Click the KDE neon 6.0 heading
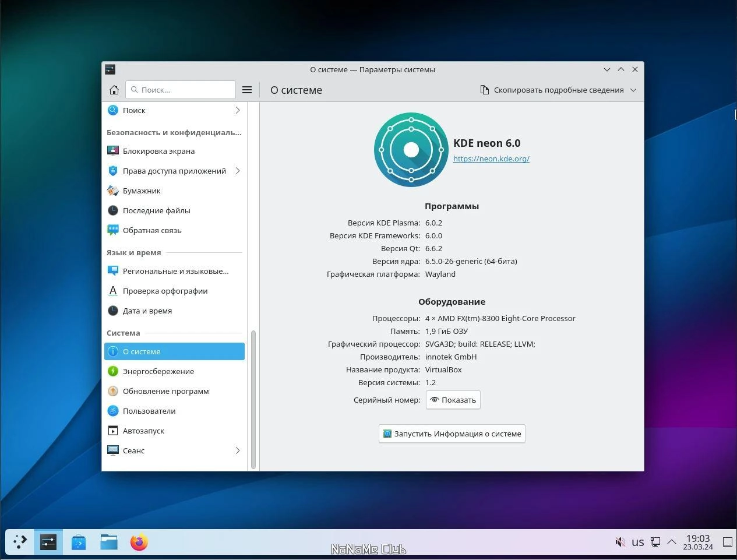Image resolution: width=737 pixels, height=560 pixels. click(487, 143)
